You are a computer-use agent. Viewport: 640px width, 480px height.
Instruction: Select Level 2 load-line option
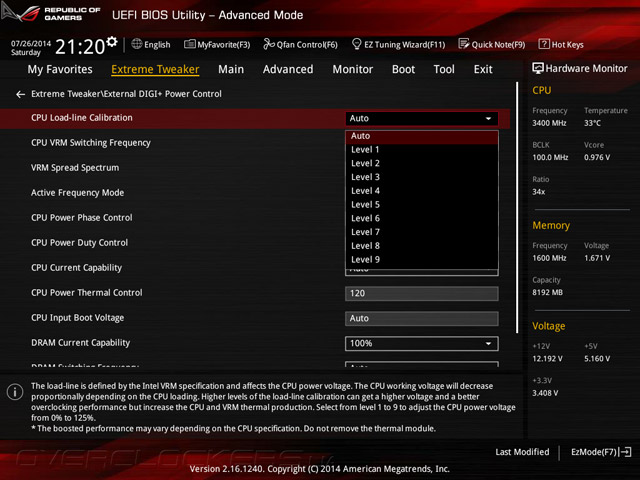[x=422, y=163]
